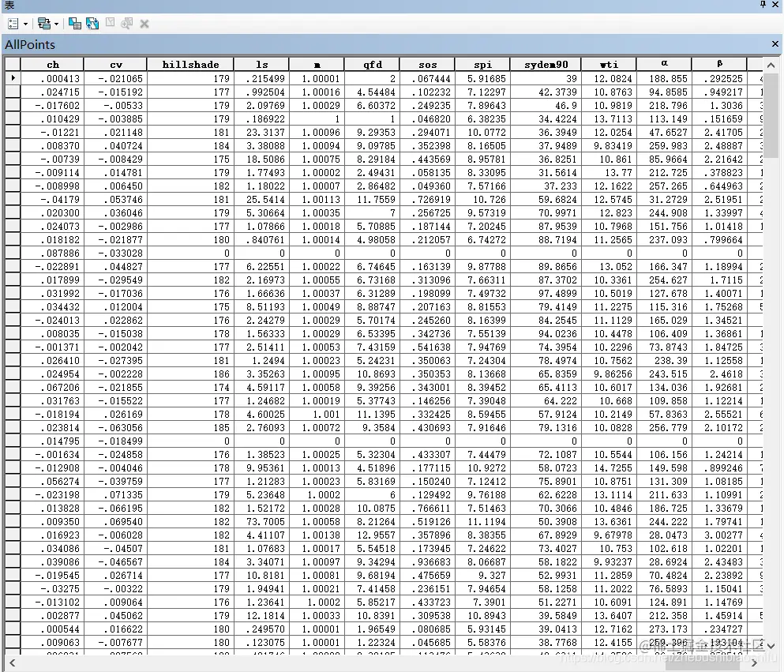
Task: Click the sos column header
Action: [x=427, y=64]
